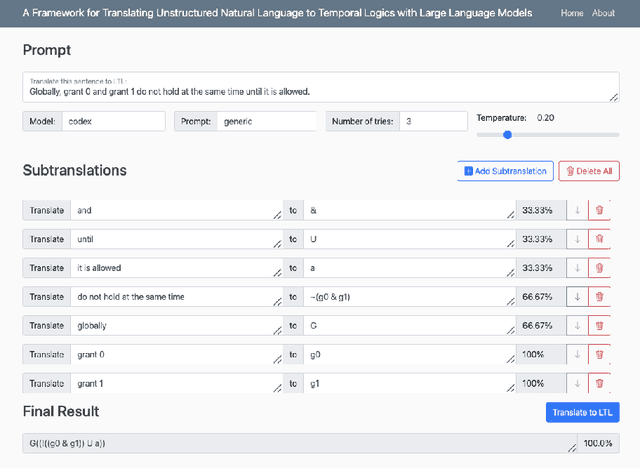Screen dimensions: 640x469
Task: Adjust the Temperature slider
Action: pos(508,134)
